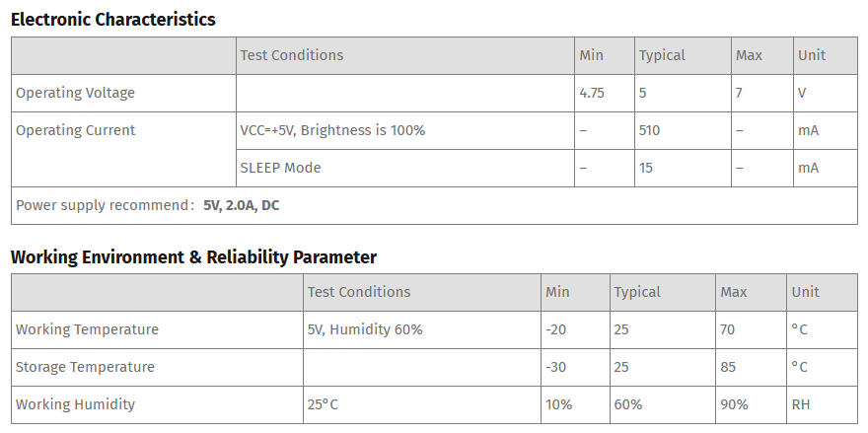Click the 510 typical current value
The height and width of the screenshot is (433, 868).
click(649, 130)
